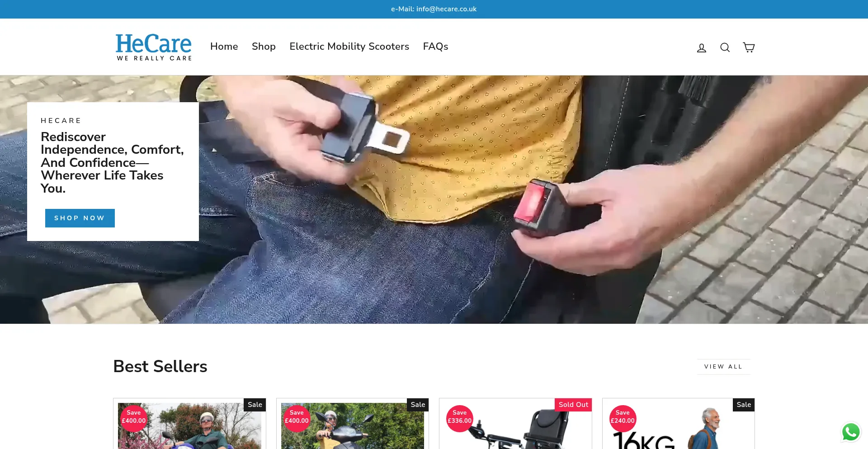Viewport: 868px width, 449px height.
Task: Click the HeCare logo
Action: (x=154, y=47)
